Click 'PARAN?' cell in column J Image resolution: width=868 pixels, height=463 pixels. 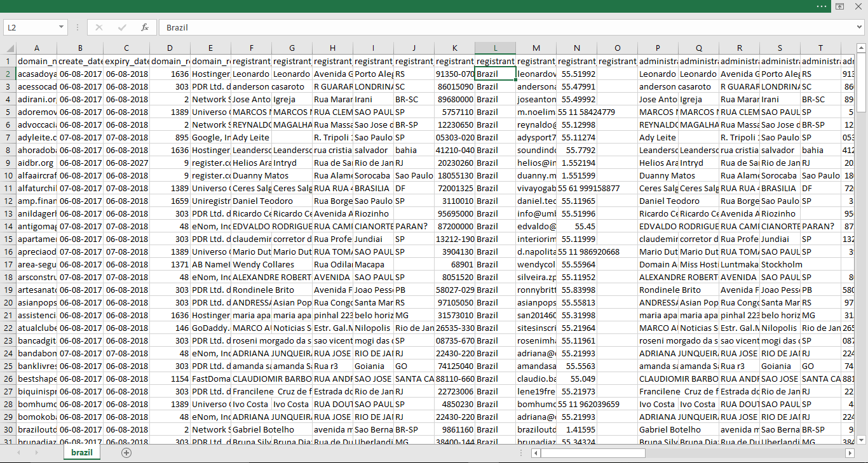point(414,226)
